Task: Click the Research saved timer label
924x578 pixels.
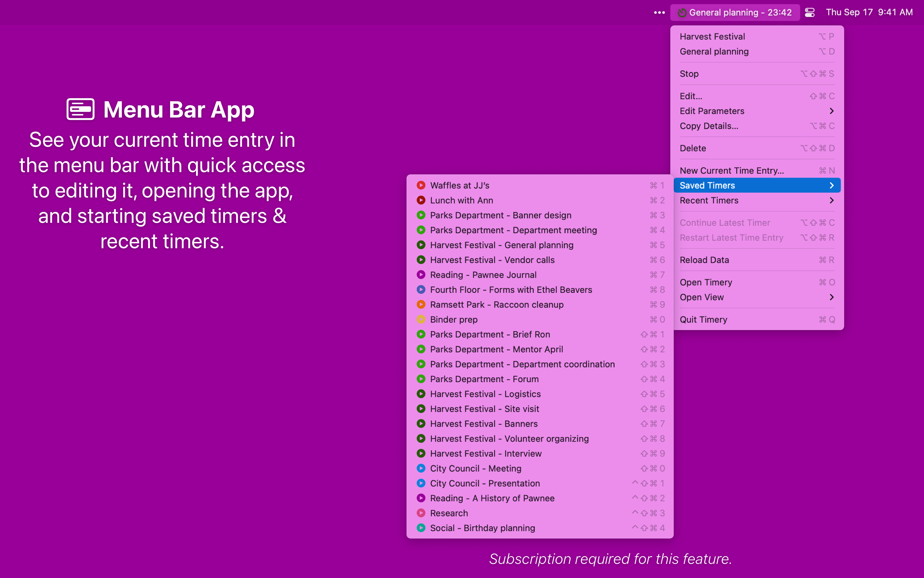Action: [x=449, y=513]
